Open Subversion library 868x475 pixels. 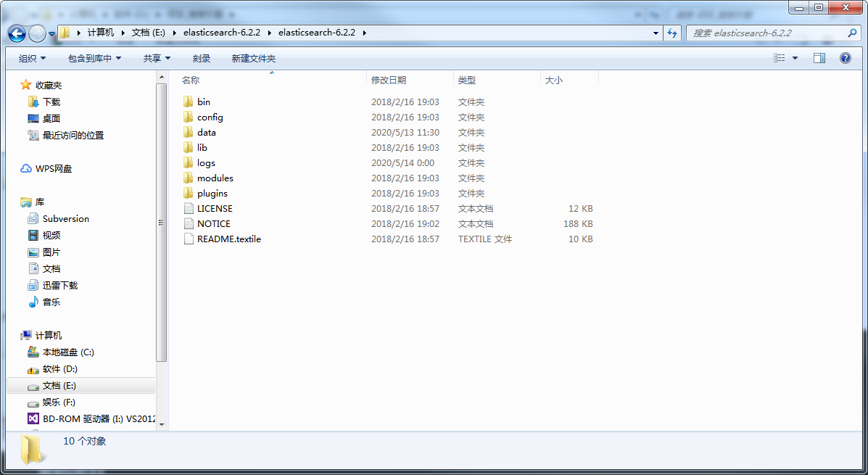pyautogui.click(x=65, y=219)
